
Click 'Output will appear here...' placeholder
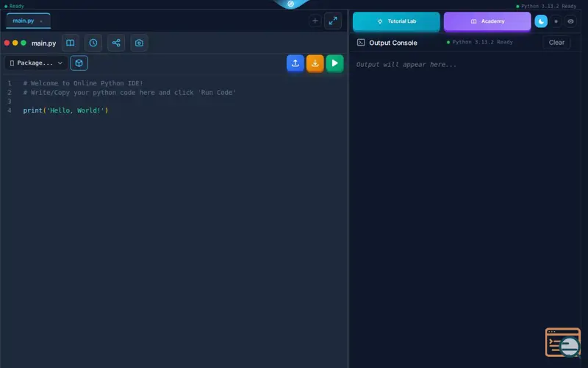406,65
